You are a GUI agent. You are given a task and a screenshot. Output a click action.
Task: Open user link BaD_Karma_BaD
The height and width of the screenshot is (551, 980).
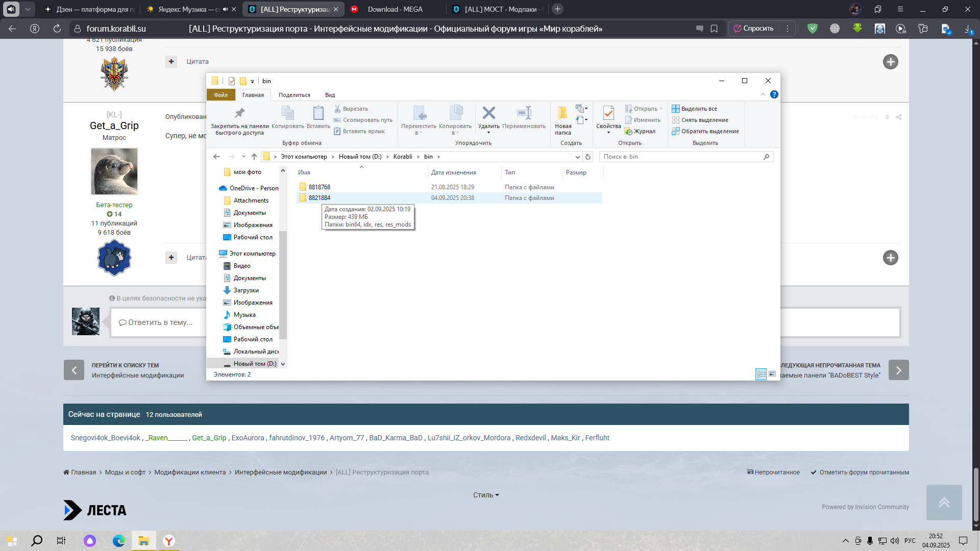coord(396,438)
